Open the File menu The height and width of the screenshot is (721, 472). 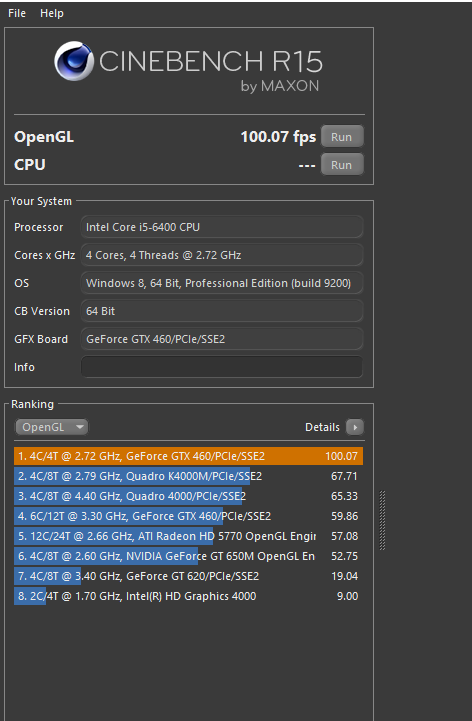17,13
